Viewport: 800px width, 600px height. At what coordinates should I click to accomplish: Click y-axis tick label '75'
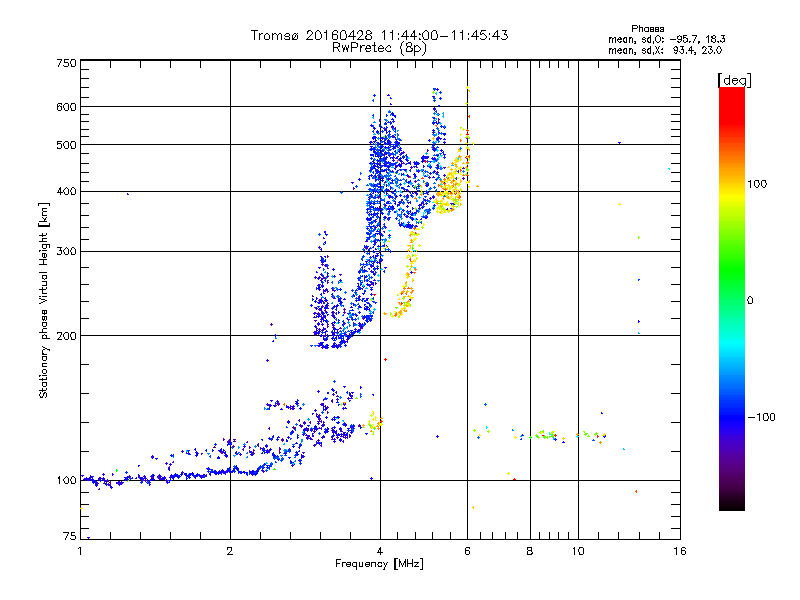click(70, 536)
